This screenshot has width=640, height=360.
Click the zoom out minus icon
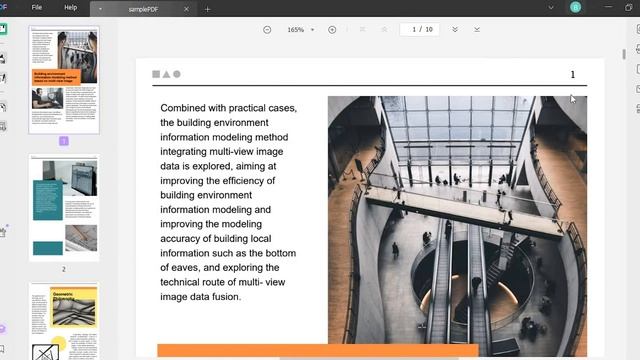click(267, 29)
